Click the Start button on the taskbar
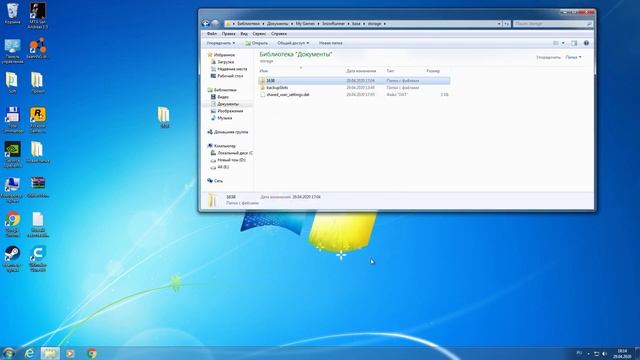This screenshot has width=640, height=360. [8, 353]
